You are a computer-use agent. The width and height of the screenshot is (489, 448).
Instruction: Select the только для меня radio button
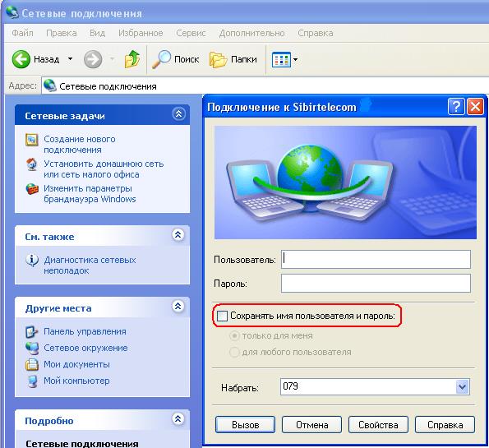pyautogui.click(x=234, y=335)
